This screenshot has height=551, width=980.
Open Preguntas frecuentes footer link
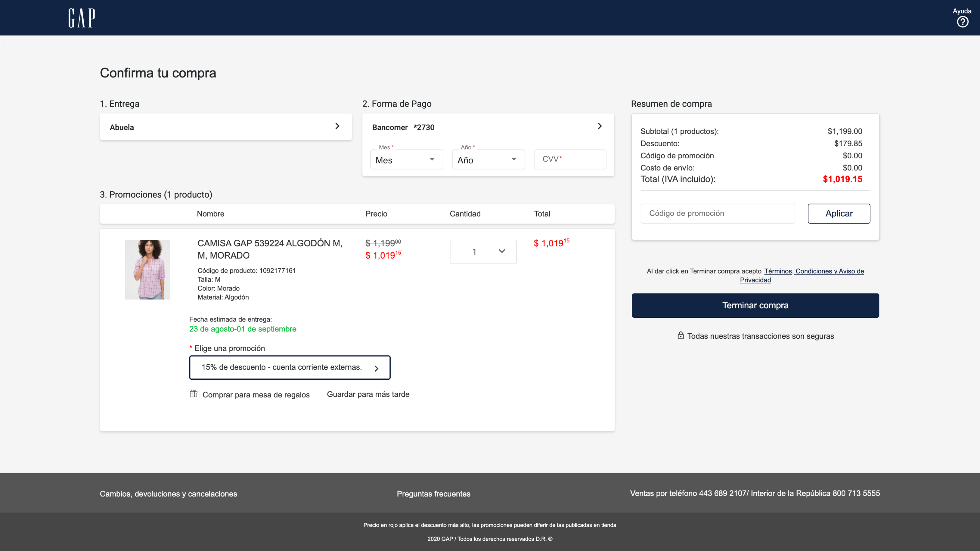[x=433, y=494]
